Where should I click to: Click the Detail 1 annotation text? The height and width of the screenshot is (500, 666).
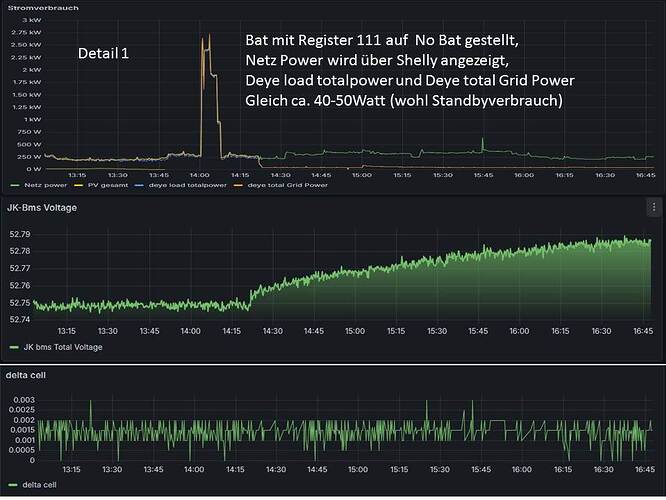click(x=104, y=53)
